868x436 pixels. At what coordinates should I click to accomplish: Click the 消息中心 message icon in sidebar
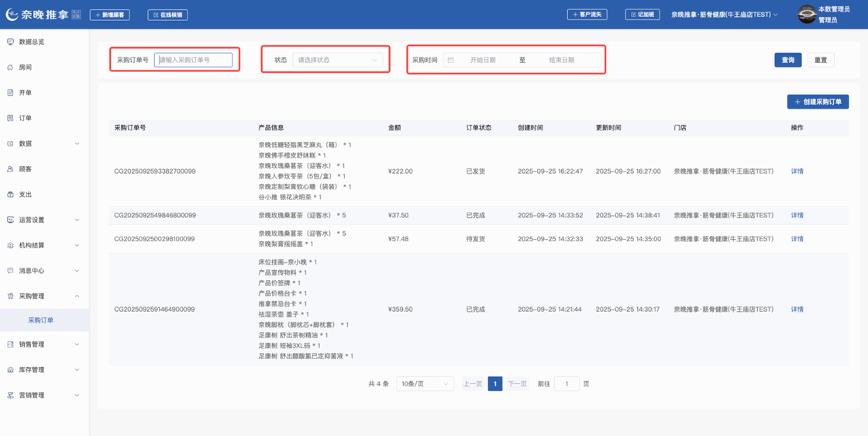pos(10,271)
